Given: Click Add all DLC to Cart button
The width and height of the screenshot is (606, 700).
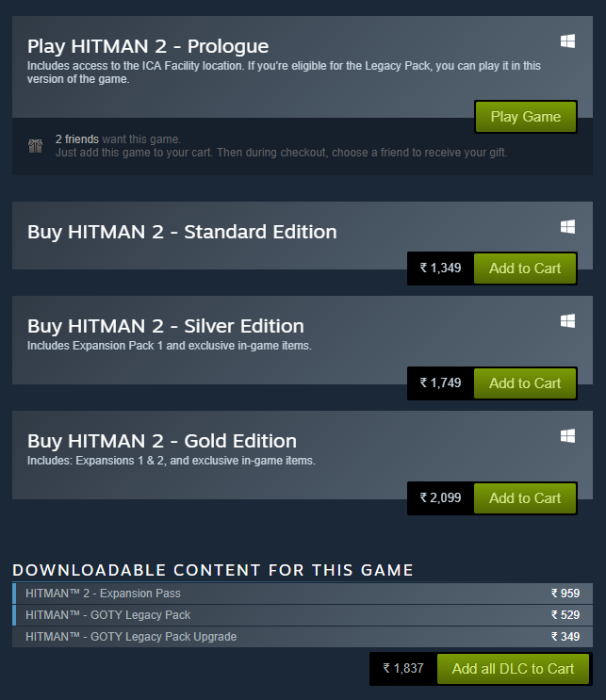Looking at the screenshot, I should (x=513, y=669).
